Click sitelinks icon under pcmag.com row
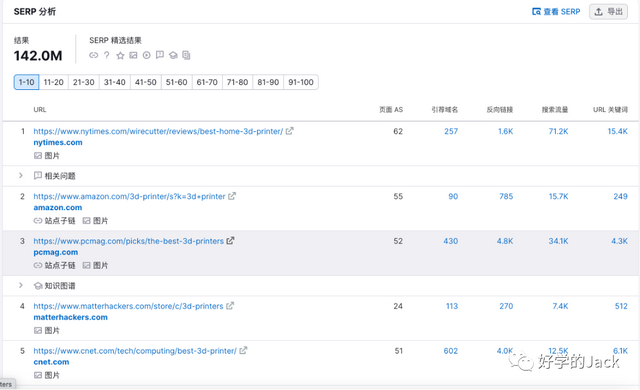This screenshot has width=640, height=390. (38, 265)
